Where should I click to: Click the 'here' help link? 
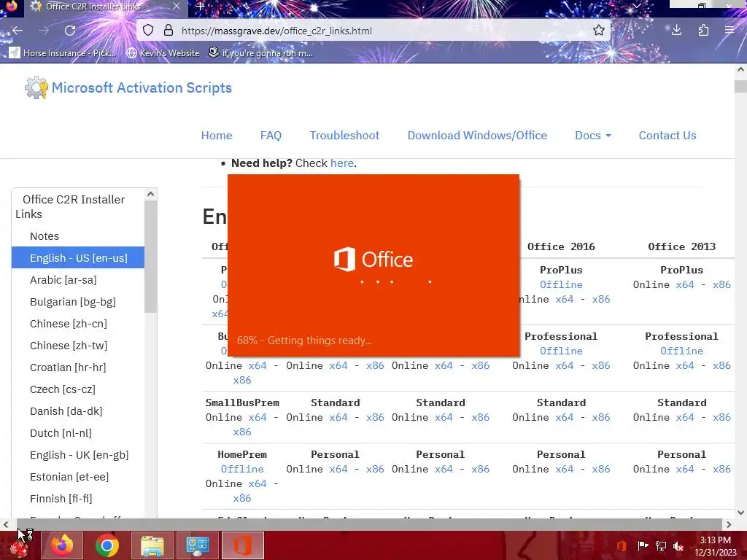tap(342, 163)
